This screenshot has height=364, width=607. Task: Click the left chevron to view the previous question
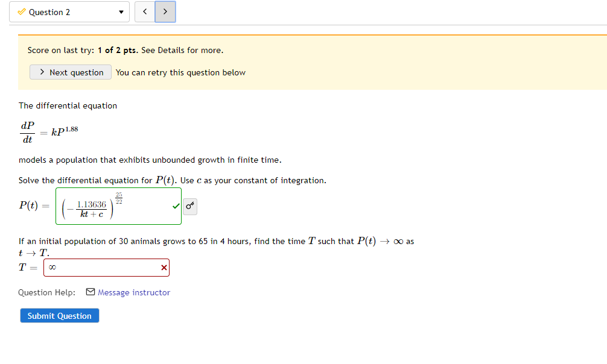click(144, 11)
